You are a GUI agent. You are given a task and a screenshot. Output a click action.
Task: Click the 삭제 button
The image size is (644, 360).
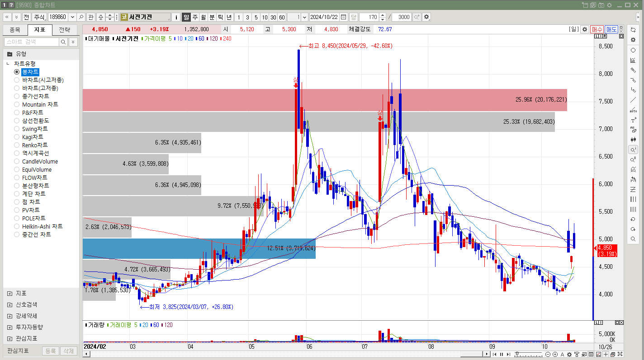point(68,351)
